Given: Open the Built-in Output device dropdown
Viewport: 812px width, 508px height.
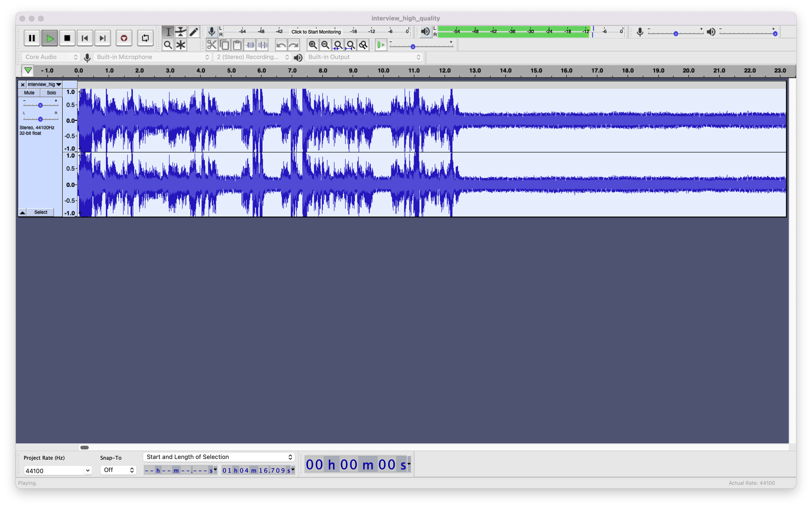Looking at the screenshot, I should coord(364,57).
